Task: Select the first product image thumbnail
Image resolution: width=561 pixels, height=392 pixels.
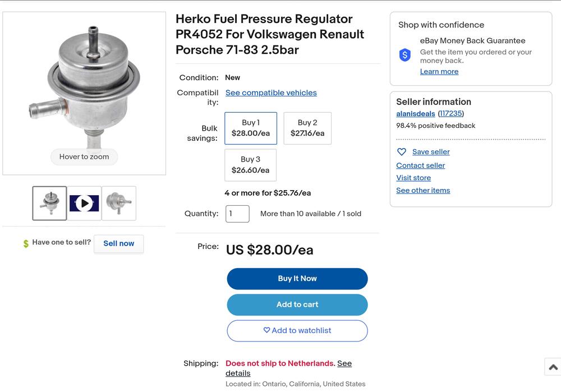Action: (49, 203)
